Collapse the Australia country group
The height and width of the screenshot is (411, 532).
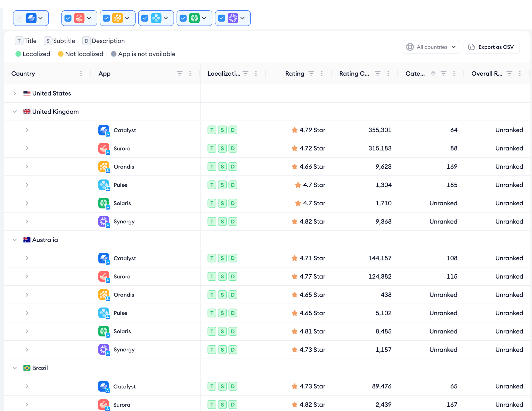(15, 240)
